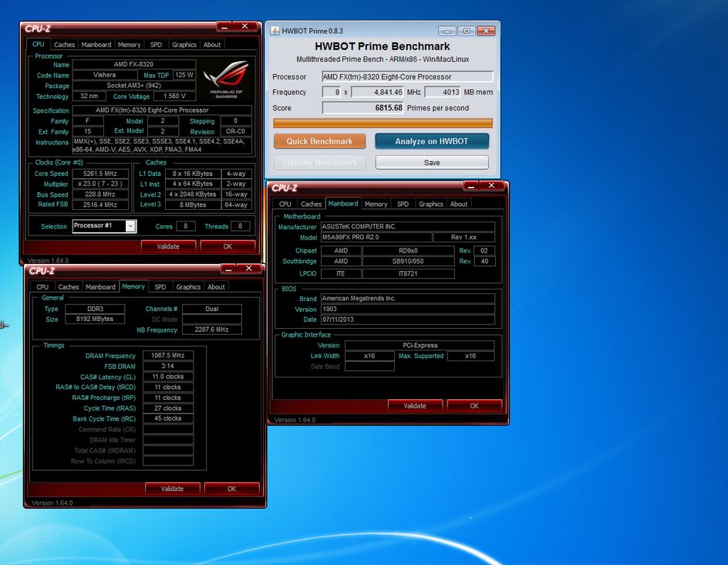Click the disabled Stability Benchmark button
728x565 pixels.
click(319, 163)
